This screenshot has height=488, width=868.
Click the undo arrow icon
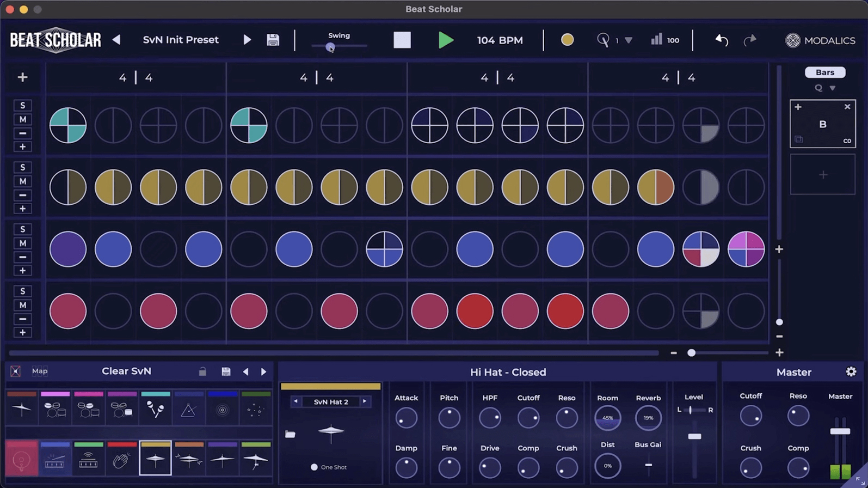point(722,40)
